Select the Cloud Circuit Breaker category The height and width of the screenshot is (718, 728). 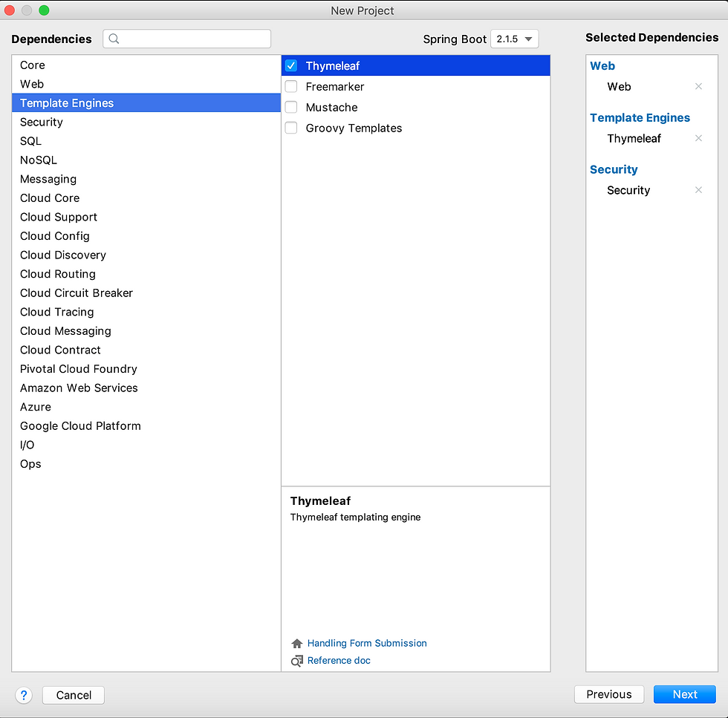pyautogui.click(x=146, y=293)
